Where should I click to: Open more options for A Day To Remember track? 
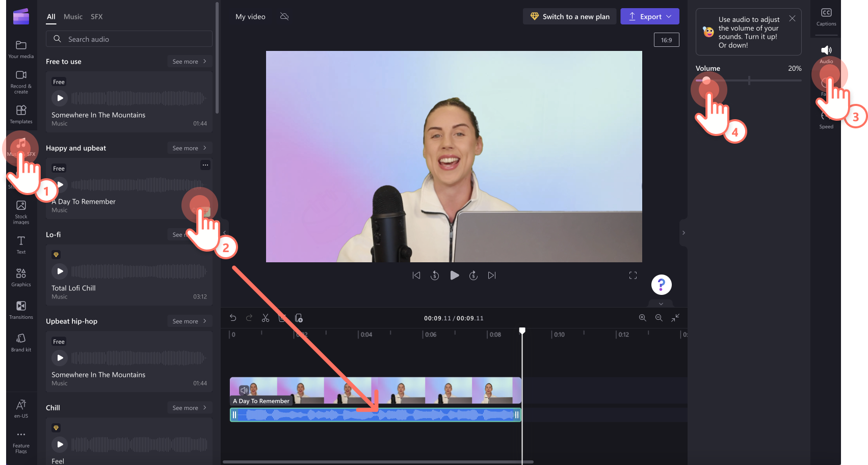[x=205, y=165]
